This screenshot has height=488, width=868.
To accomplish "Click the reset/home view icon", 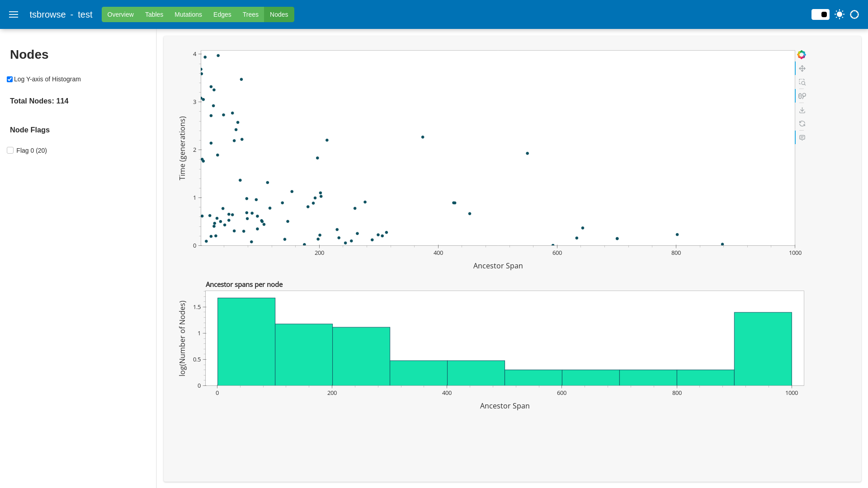I will coord(802,124).
